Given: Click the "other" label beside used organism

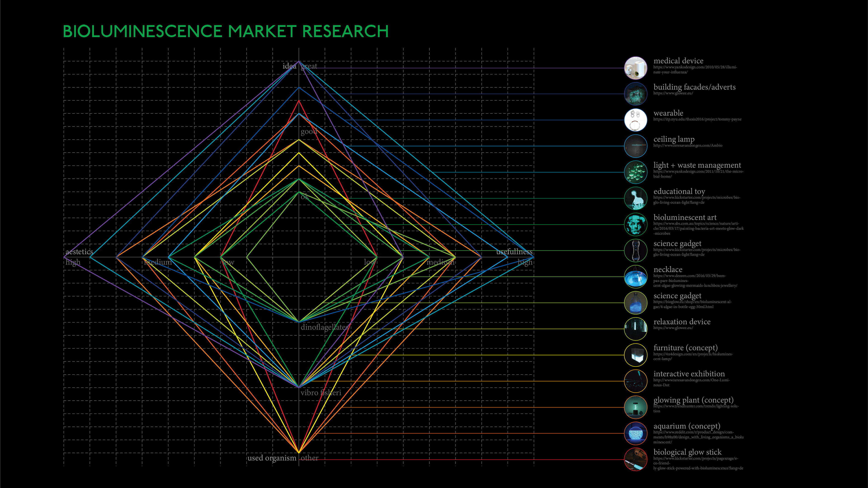Looking at the screenshot, I should tap(309, 458).
